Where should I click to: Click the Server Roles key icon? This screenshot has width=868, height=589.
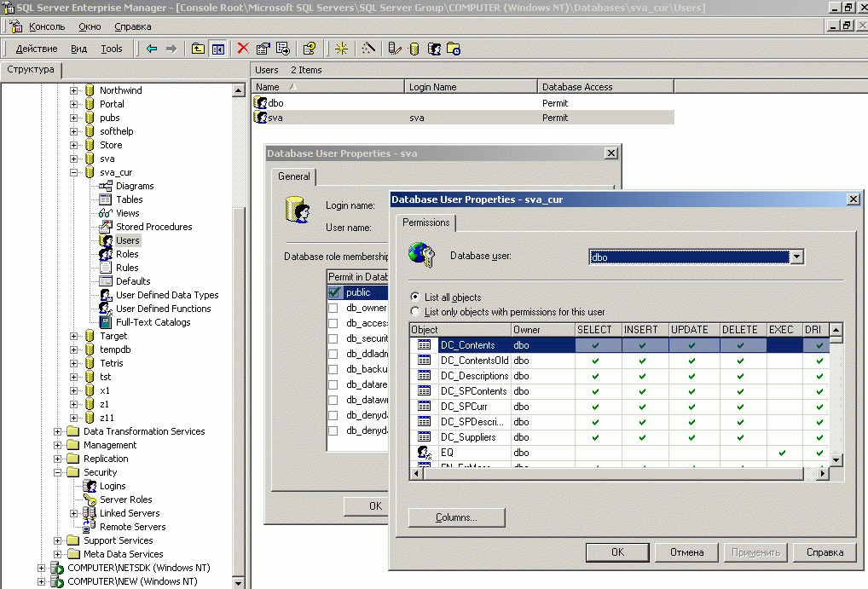pos(90,499)
